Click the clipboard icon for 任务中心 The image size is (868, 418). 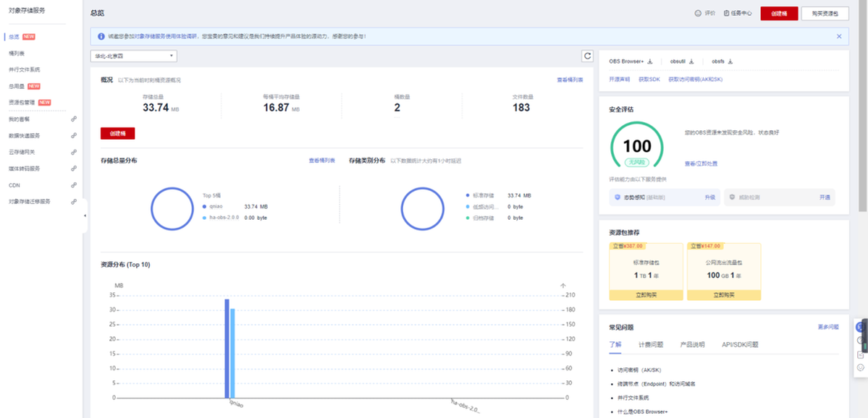pos(727,13)
